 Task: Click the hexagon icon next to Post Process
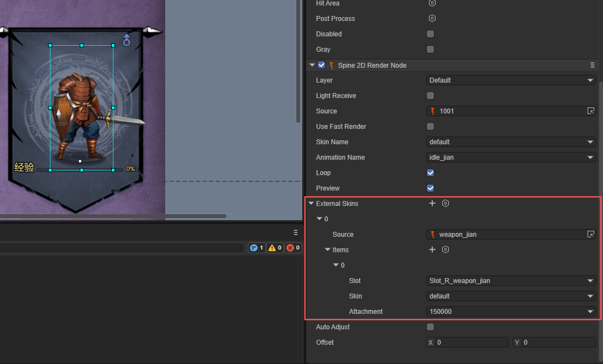click(432, 18)
